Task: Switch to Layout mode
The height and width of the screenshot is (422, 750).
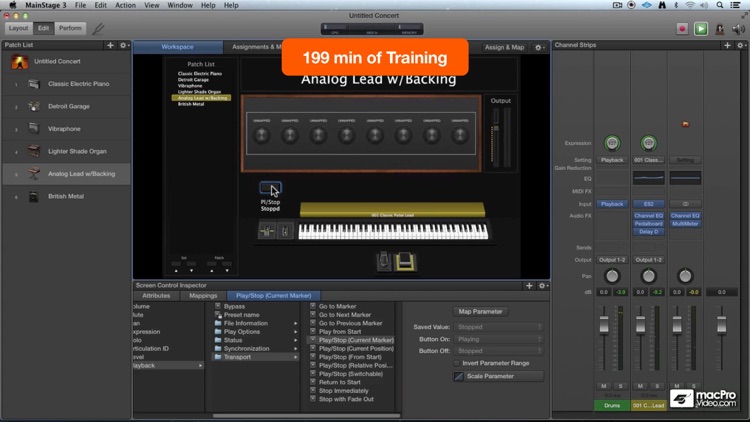Action: (18, 28)
